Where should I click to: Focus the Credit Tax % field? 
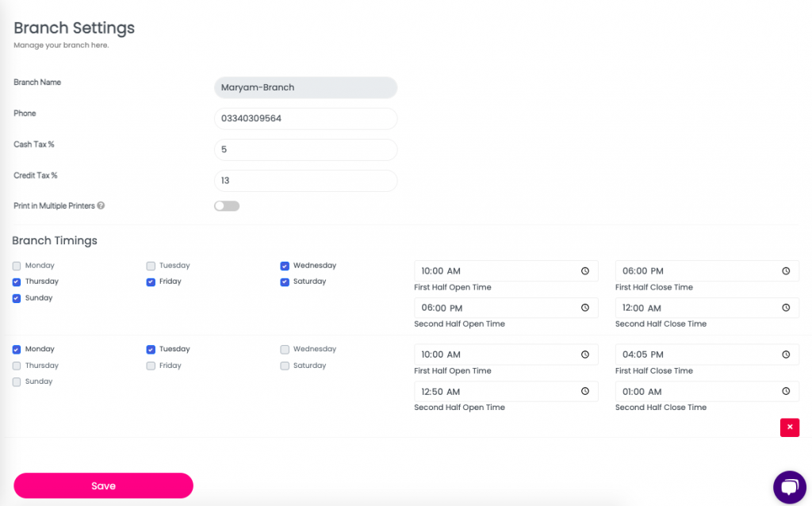click(305, 181)
